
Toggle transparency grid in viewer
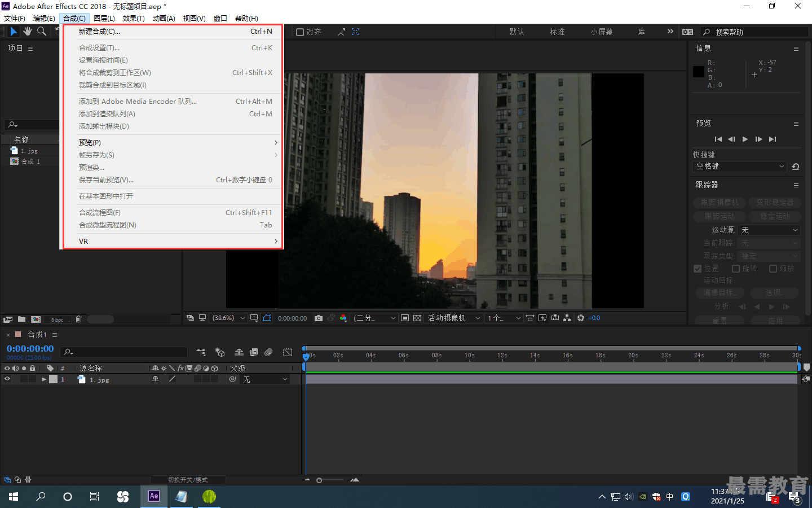click(417, 318)
